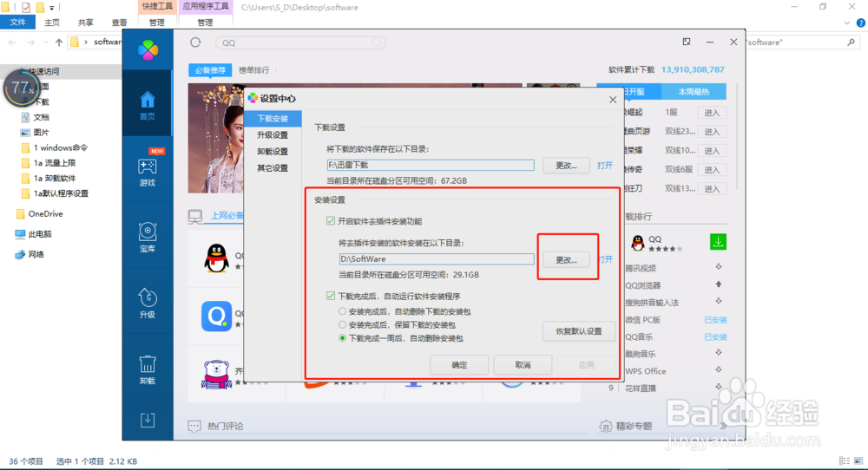Switch to 必备推荐 tab
The width and height of the screenshot is (868, 470).
click(x=210, y=70)
